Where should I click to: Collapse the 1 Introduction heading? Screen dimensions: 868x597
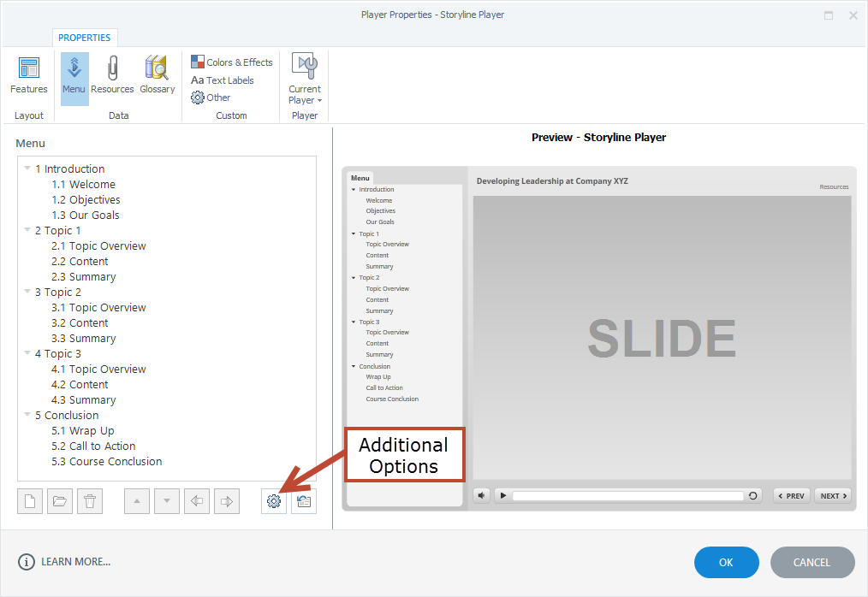click(27, 168)
